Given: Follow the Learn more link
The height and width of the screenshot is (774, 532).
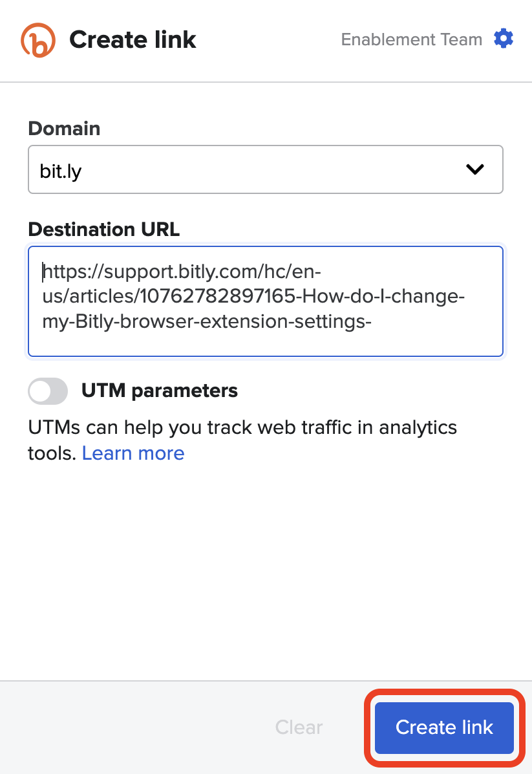Looking at the screenshot, I should (x=133, y=453).
